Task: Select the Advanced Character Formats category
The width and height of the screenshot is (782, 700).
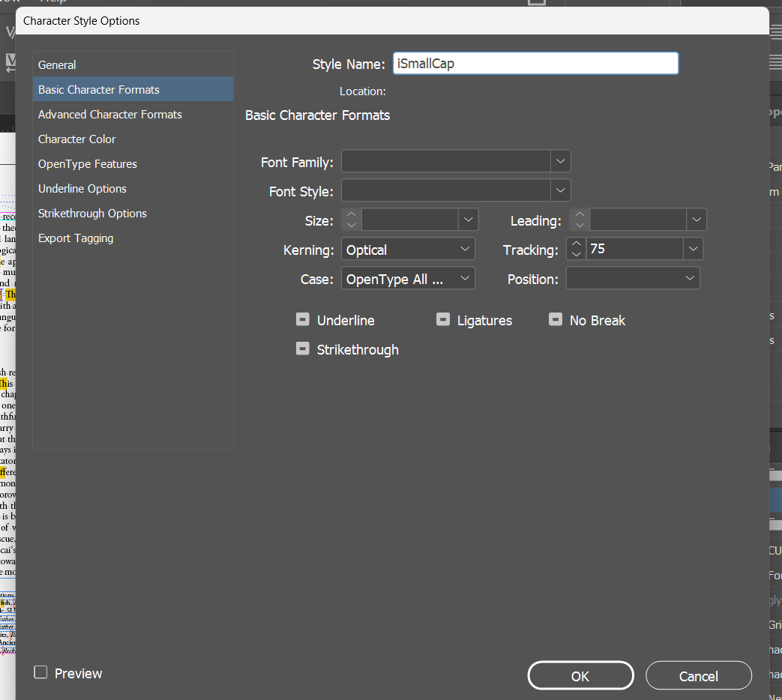Action: (x=109, y=114)
